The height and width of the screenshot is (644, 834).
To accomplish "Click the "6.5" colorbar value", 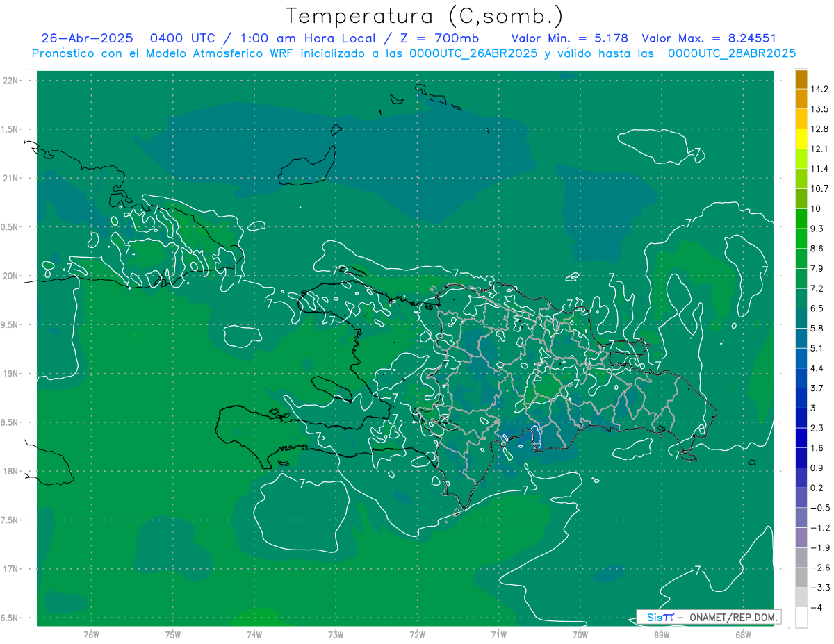I will click(x=817, y=308).
